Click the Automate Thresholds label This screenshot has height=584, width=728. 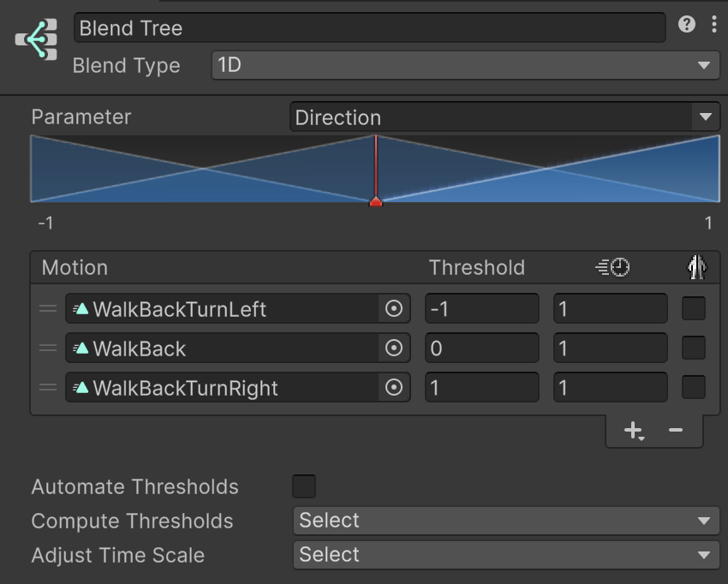pyautogui.click(x=135, y=487)
